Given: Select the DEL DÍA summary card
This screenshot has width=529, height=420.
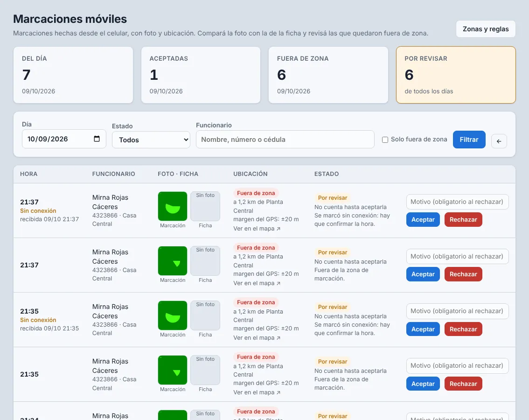Looking at the screenshot, I should 73,75.
